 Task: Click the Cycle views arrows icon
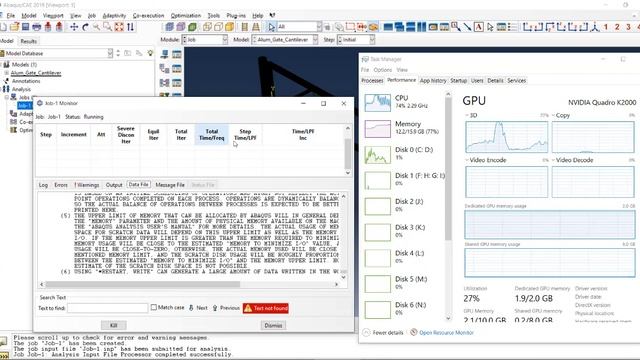[130, 27]
